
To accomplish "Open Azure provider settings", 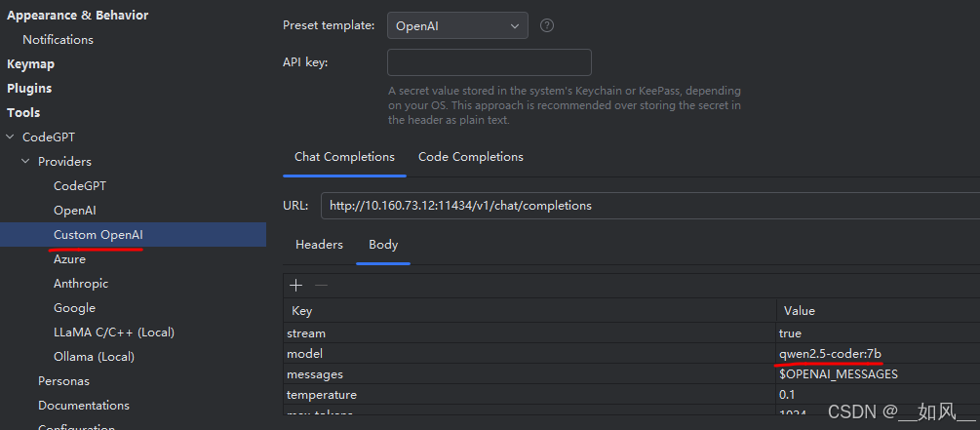I will [69, 259].
